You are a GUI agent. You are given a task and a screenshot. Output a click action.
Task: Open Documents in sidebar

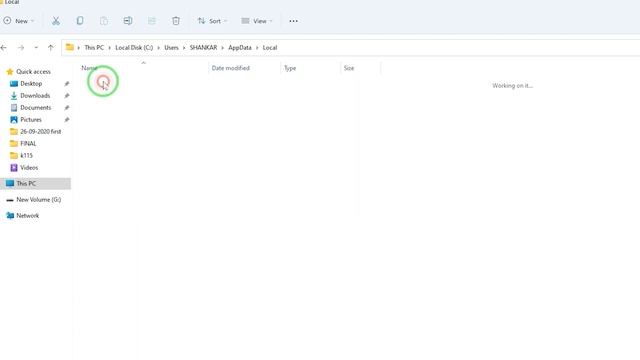click(x=36, y=108)
